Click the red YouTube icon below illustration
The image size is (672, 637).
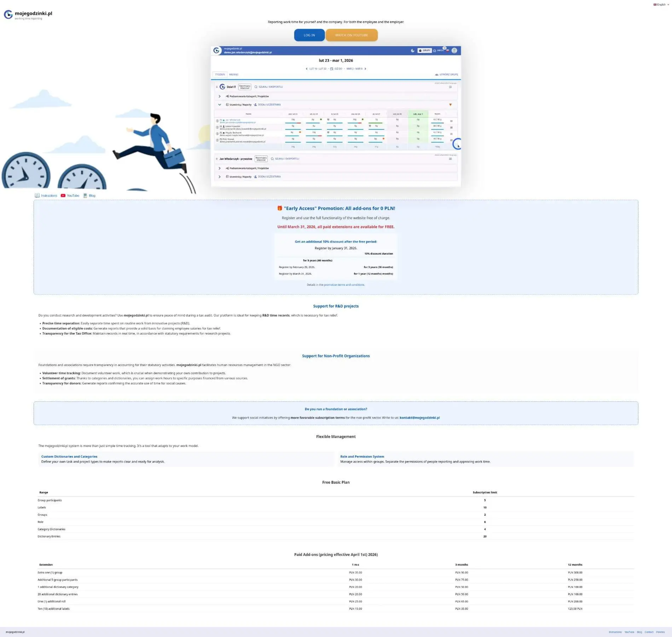63,196
